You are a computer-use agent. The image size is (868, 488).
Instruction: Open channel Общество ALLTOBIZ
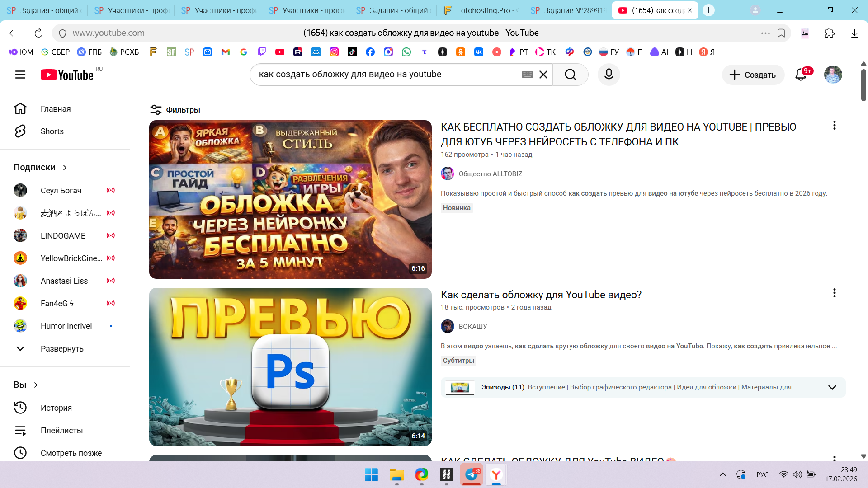[490, 174]
